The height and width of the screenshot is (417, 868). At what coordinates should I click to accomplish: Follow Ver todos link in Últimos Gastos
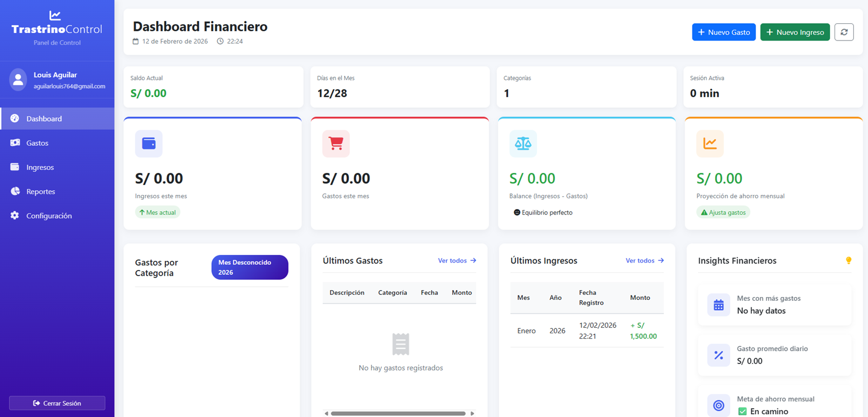tap(457, 260)
